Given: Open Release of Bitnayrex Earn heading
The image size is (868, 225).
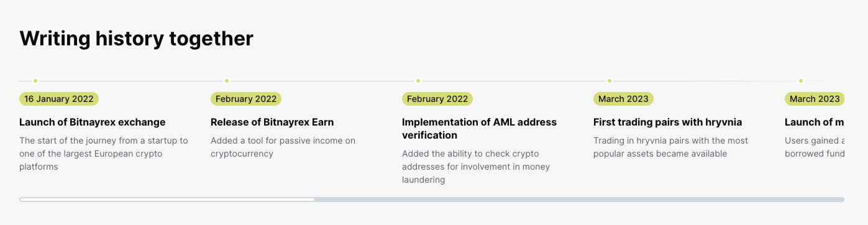Looking at the screenshot, I should (x=272, y=122).
